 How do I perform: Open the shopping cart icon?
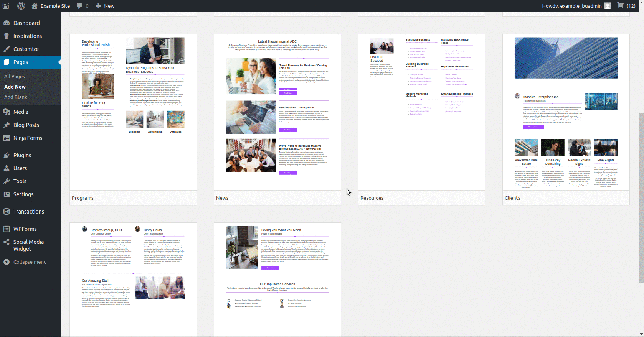[620, 6]
